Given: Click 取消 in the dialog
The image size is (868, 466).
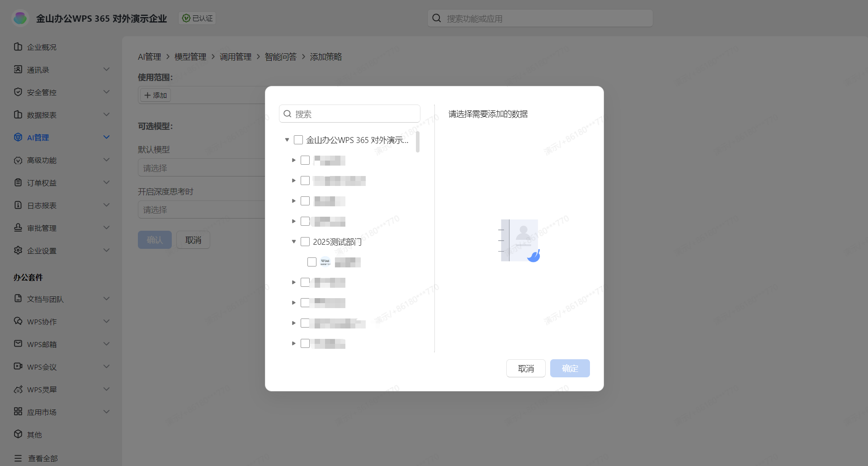Looking at the screenshot, I should click(526, 368).
